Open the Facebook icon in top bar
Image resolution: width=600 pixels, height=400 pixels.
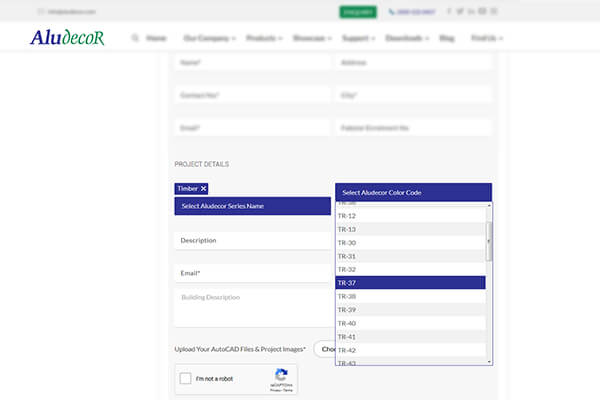(x=449, y=11)
